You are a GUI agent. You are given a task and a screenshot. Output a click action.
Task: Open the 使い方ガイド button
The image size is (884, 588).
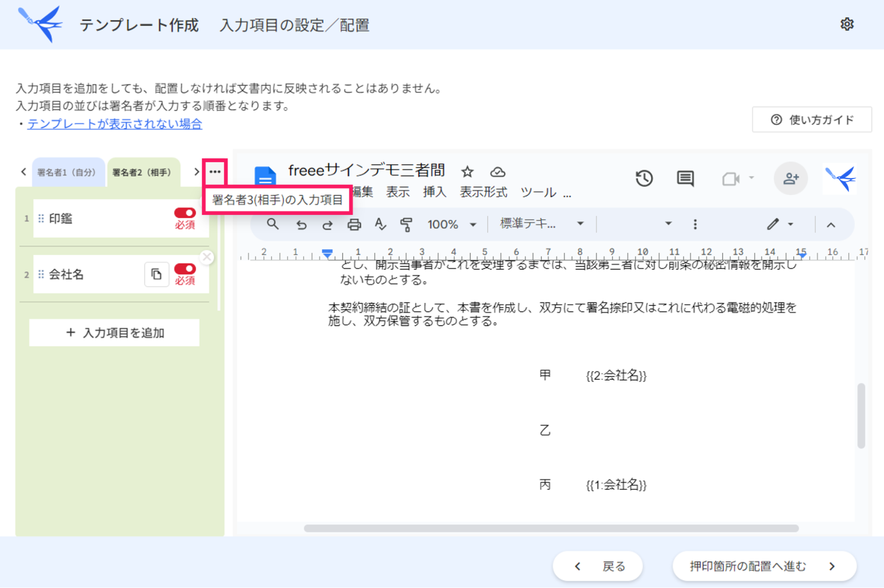click(x=812, y=119)
